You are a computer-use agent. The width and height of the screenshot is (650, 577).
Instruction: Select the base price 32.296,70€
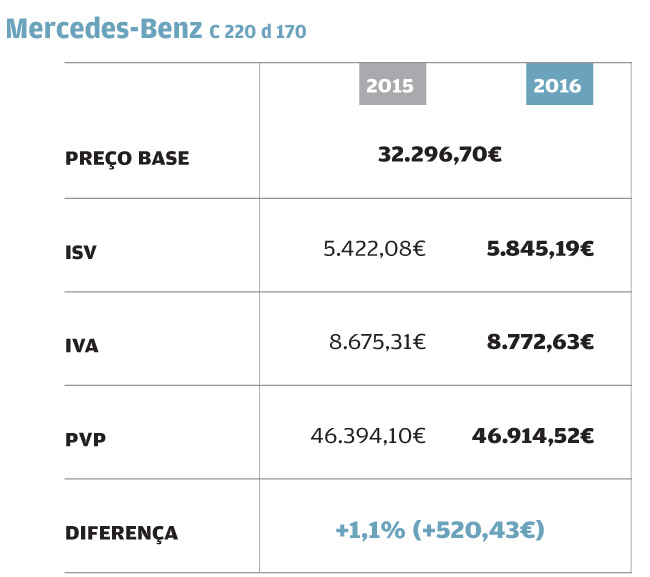pyautogui.click(x=440, y=155)
